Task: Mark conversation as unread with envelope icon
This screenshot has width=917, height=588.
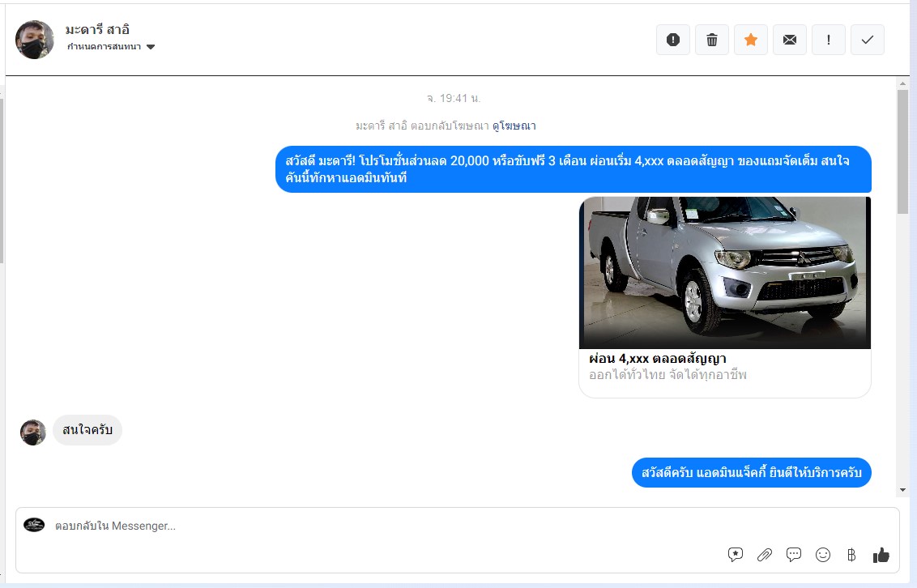Action: click(790, 40)
